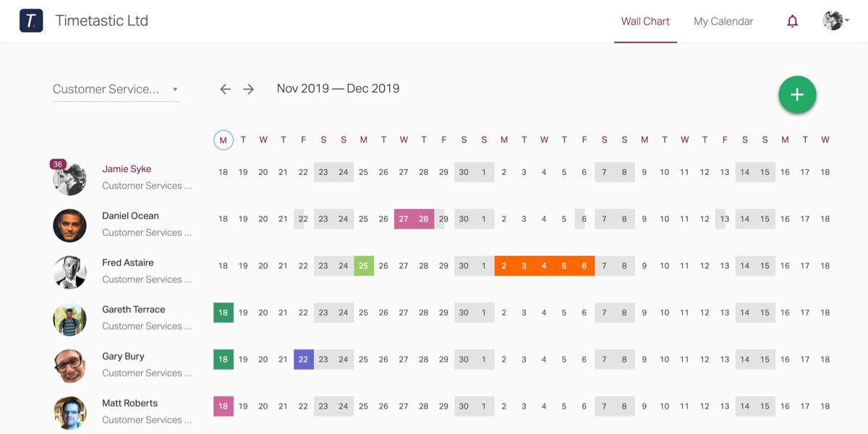
Task: Click the Timetastic logo icon
Action: (31, 21)
